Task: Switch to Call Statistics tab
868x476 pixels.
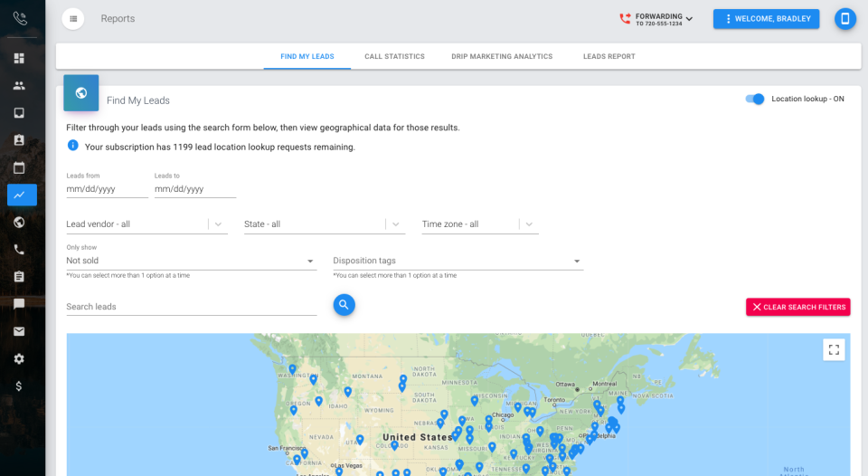Action: [x=394, y=56]
